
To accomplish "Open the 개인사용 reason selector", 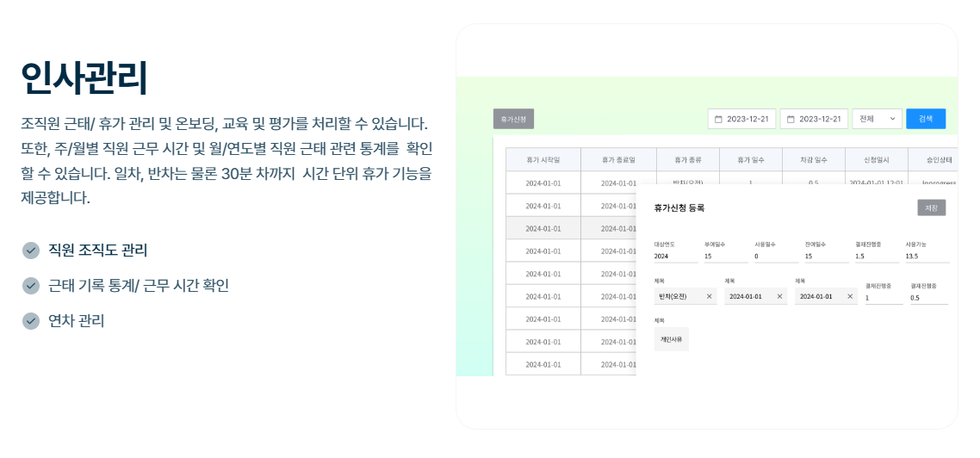I will 671,339.
